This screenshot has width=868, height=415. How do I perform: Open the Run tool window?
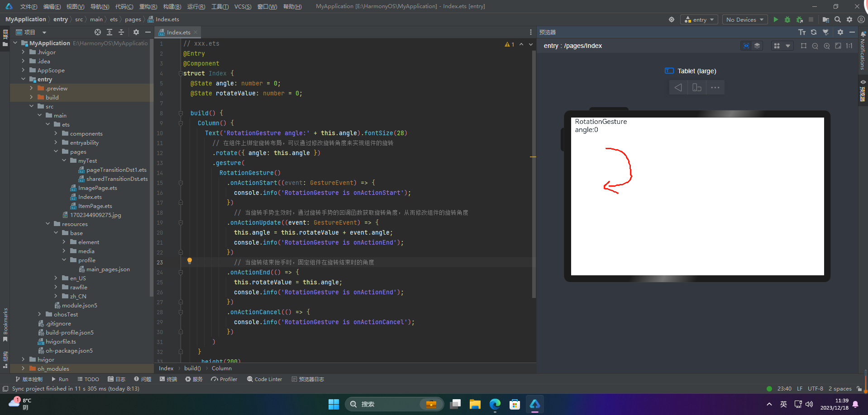tap(60, 379)
